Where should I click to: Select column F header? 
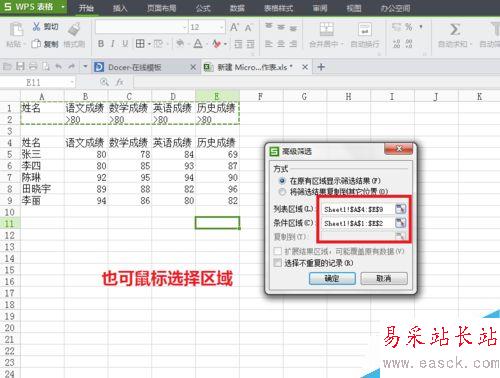point(261,96)
